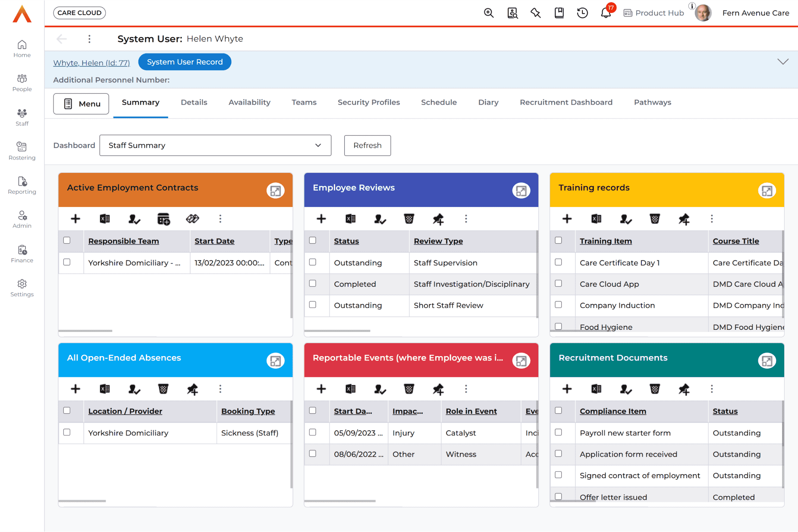
Task: Open the notifications bell icon
Action: tap(606, 13)
